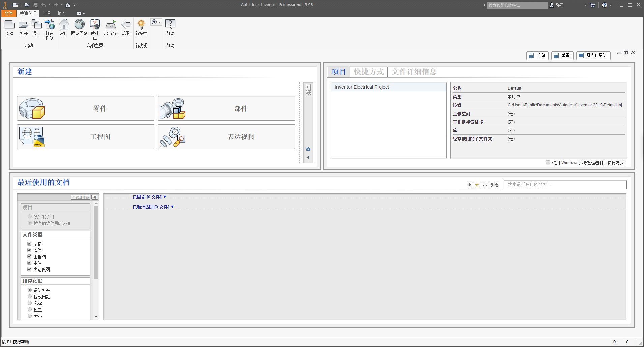This screenshot has height=347, width=644.
Task: Select 最近打开 (Recently Opened) sort radio
Action: pyautogui.click(x=30, y=290)
